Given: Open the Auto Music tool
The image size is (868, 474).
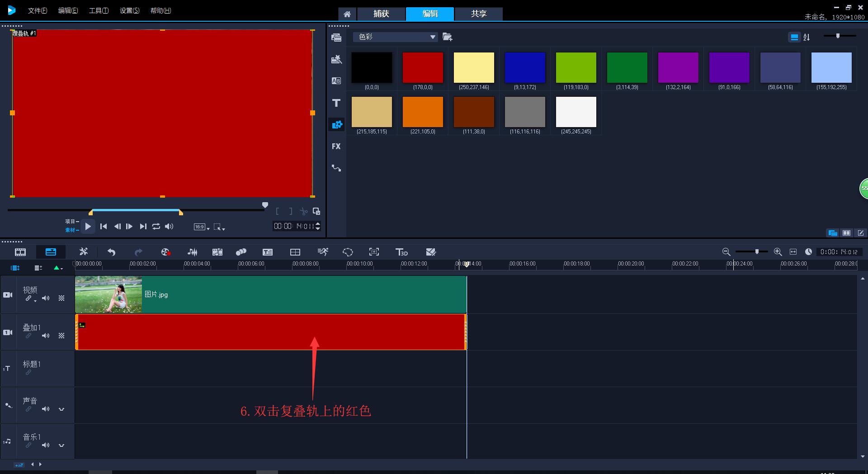Looking at the screenshot, I should pyautogui.click(x=217, y=252).
